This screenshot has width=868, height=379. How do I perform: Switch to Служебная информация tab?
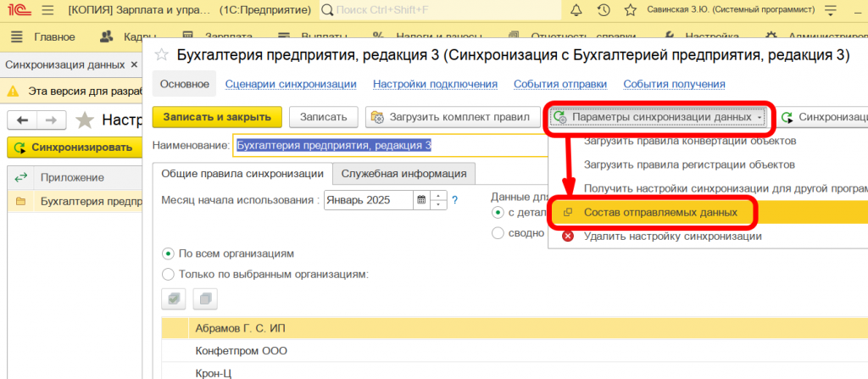coord(404,174)
